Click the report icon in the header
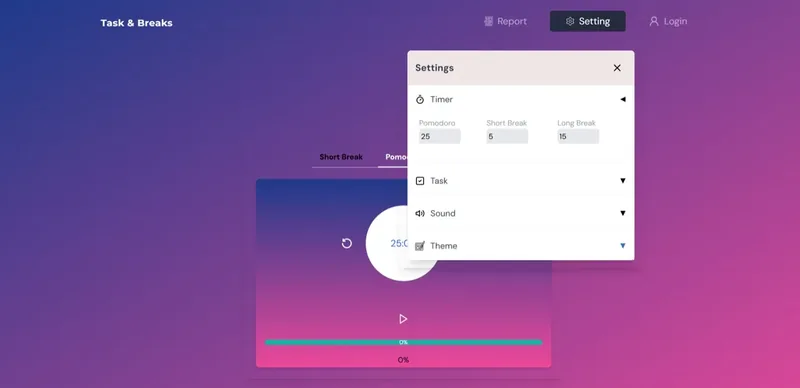Screen dimensions: 800x388 (x=488, y=21)
